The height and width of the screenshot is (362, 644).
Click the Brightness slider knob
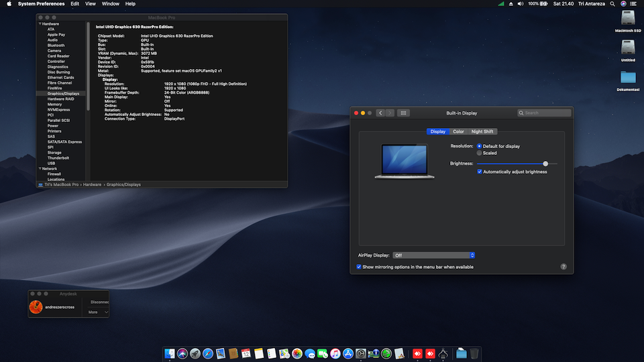[x=545, y=164]
